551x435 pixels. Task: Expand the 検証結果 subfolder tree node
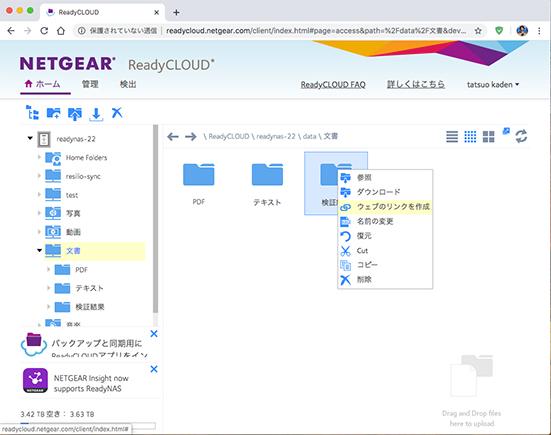point(49,306)
